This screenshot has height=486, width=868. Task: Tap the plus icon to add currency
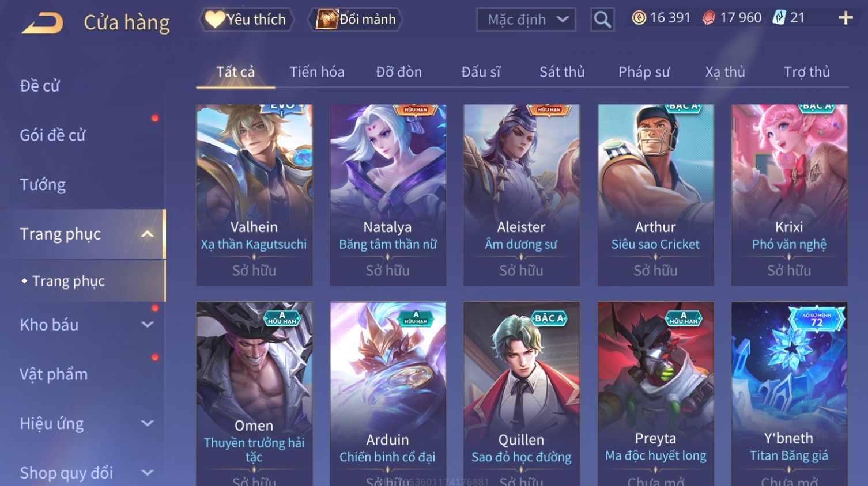click(x=846, y=18)
